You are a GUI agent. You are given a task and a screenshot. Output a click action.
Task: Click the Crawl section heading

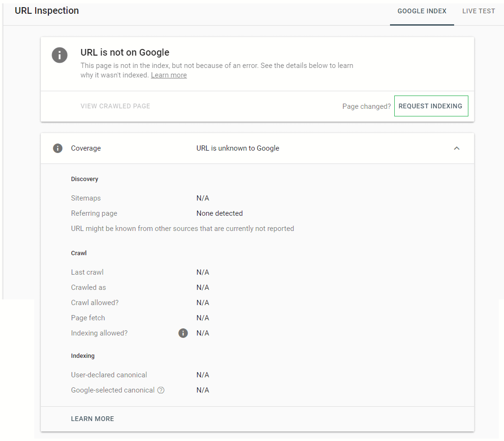pos(79,253)
